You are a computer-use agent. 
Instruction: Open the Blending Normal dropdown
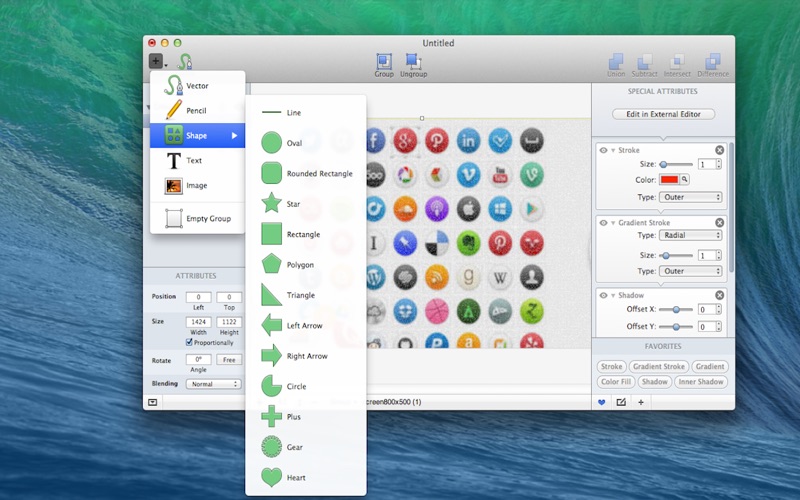click(213, 384)
